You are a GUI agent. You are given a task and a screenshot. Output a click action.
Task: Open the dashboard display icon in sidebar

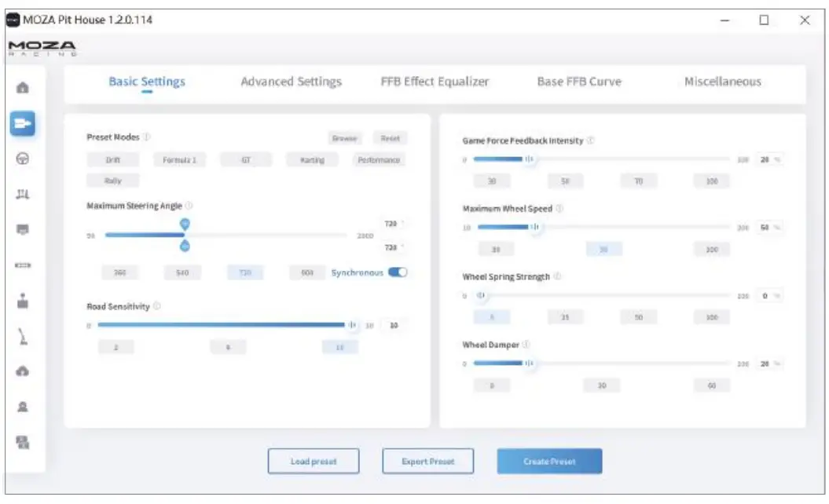point(22,229)
